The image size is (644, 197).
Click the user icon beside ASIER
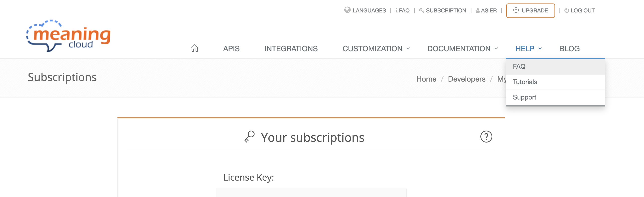click(x=477, y=10)
